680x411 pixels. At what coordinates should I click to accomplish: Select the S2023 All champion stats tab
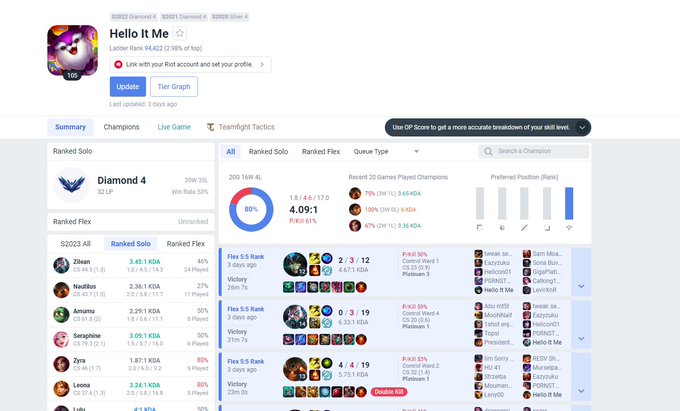(x=75, y=244)
